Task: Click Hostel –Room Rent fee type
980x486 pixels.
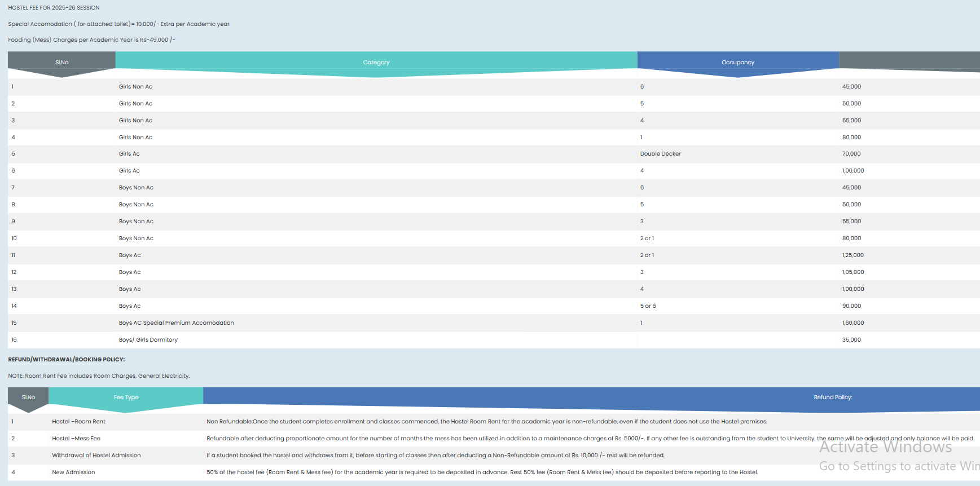Action: tap(78, 422)
